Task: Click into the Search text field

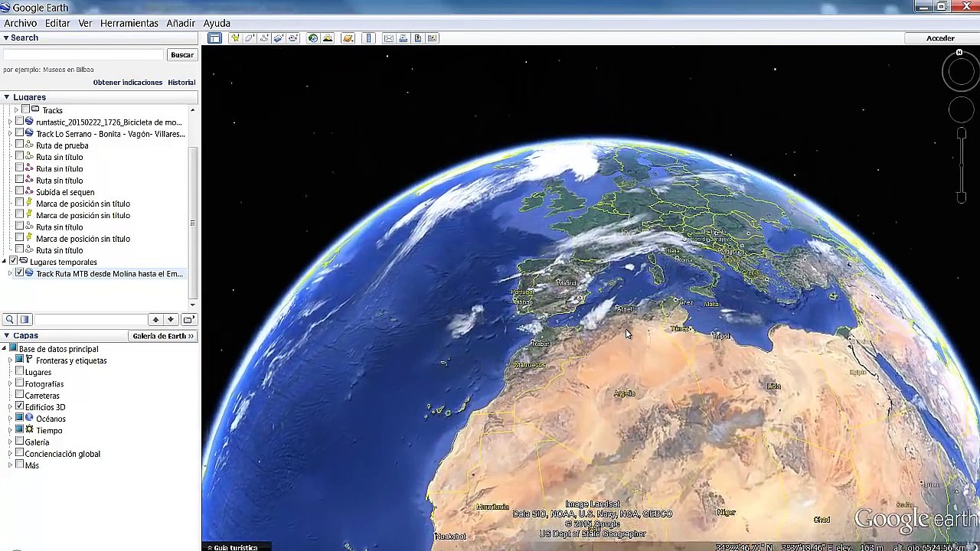Action: tap(83, 55)
